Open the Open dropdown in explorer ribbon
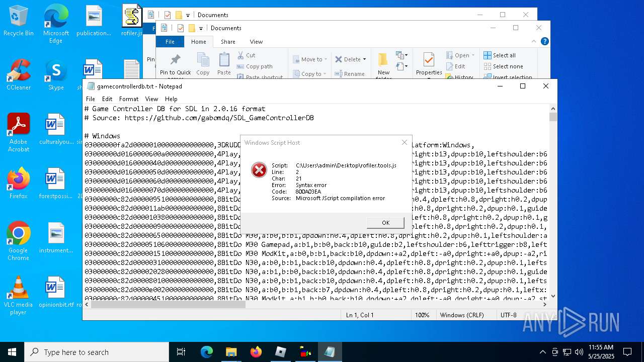Image resolution: width=644 pixels, height=362 pixels. click(x=460, y=55)
